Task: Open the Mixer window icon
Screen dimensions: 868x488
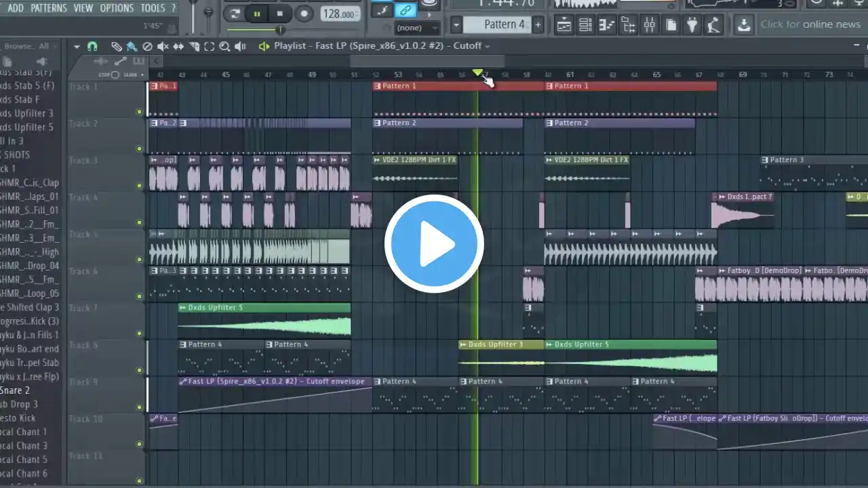Action: tap(649, 25)
